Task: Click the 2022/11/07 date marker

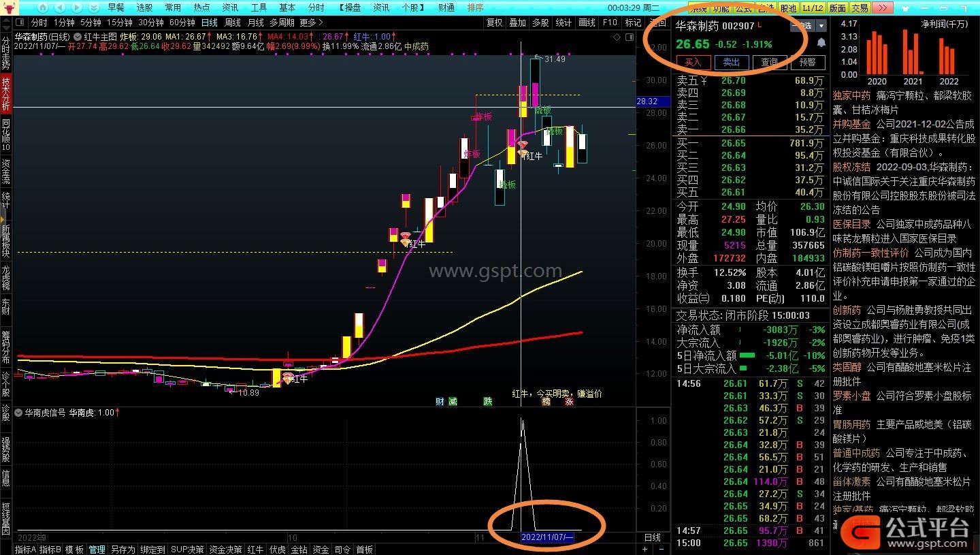Action: pos(547,537)
